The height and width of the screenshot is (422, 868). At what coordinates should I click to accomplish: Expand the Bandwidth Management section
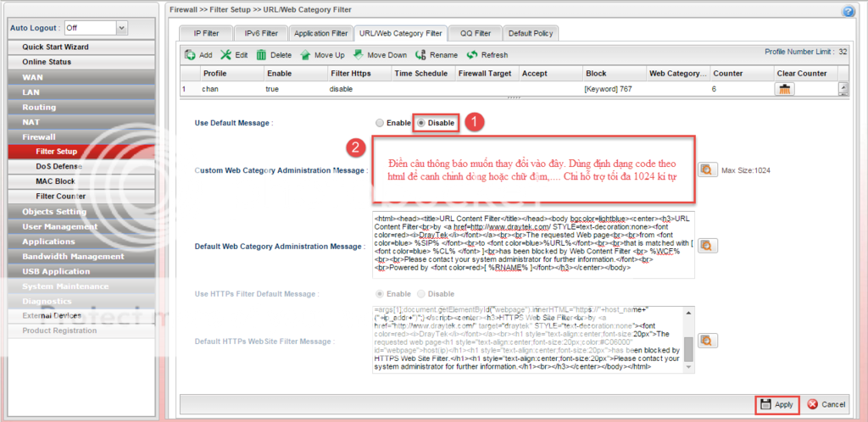point(81,256)
